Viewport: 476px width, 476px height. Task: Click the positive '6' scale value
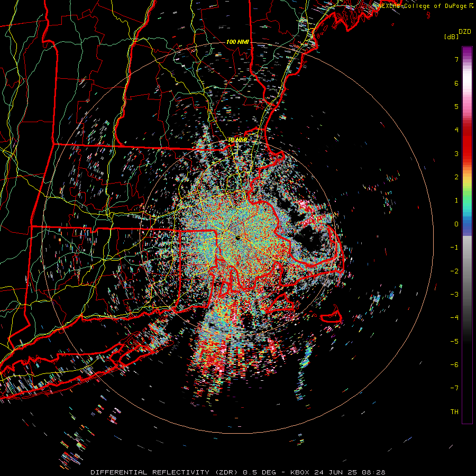click(x=456, y=83)
